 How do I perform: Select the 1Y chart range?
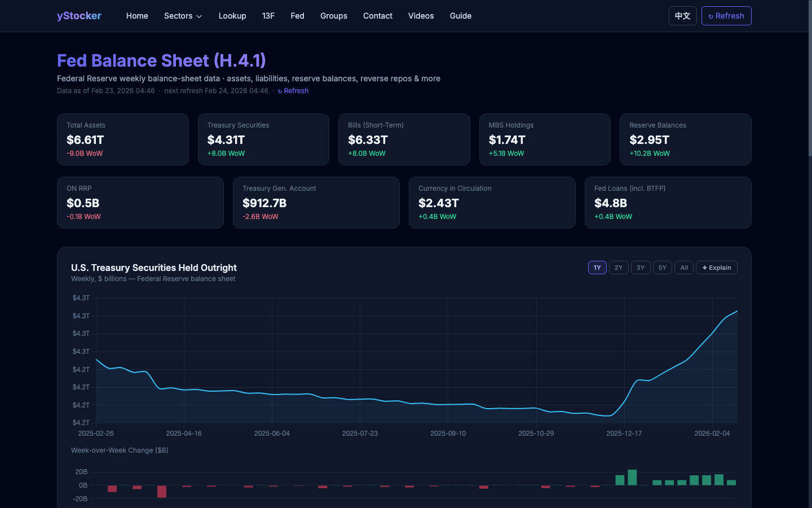pyautogui.click(x=597, y=268)
